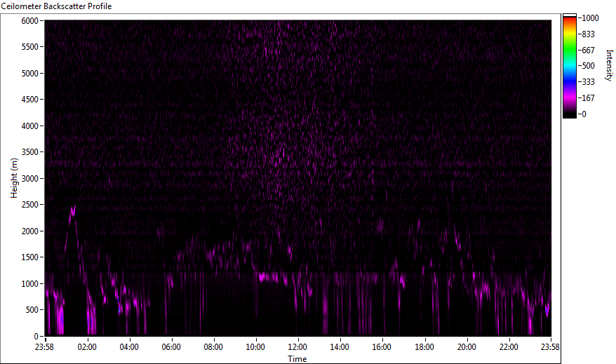Click the Time axis label

click(297, 359)
